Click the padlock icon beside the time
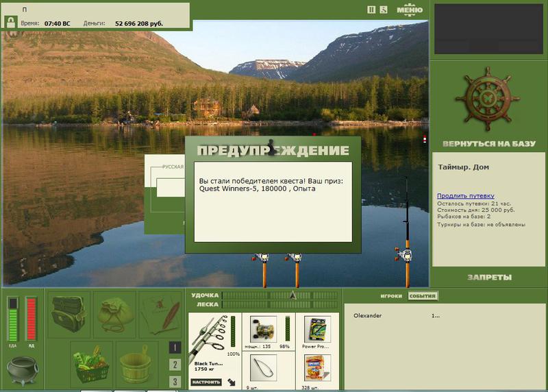Screen dimensions: 548x392 click(x=11, y=23)
